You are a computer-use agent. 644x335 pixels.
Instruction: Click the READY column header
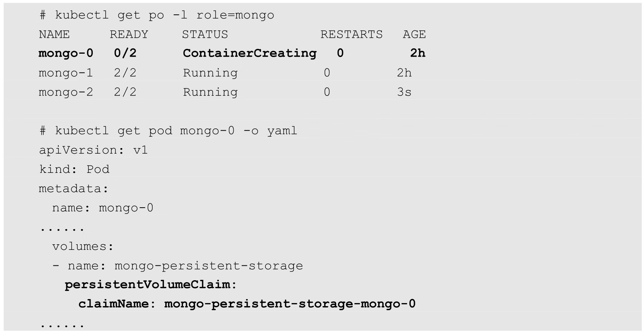129,34
